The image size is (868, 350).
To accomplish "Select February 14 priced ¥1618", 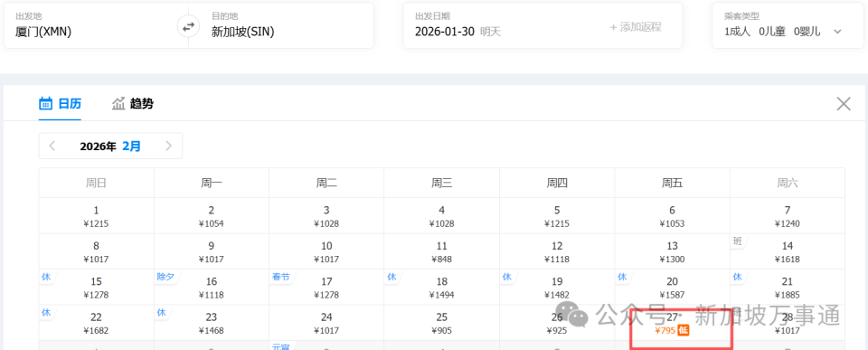I will pos(788,251).
